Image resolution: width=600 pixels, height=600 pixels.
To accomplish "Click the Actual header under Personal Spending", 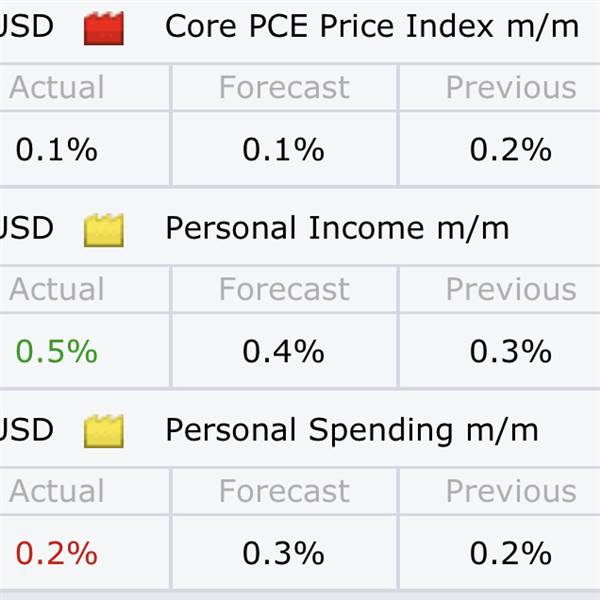I will (x=57, y=491).
